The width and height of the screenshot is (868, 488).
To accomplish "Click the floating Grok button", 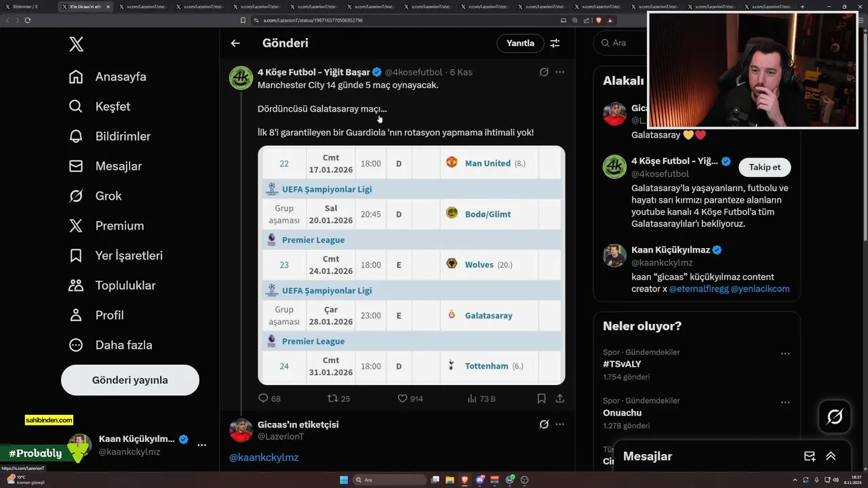I will [x=835, y=417].
